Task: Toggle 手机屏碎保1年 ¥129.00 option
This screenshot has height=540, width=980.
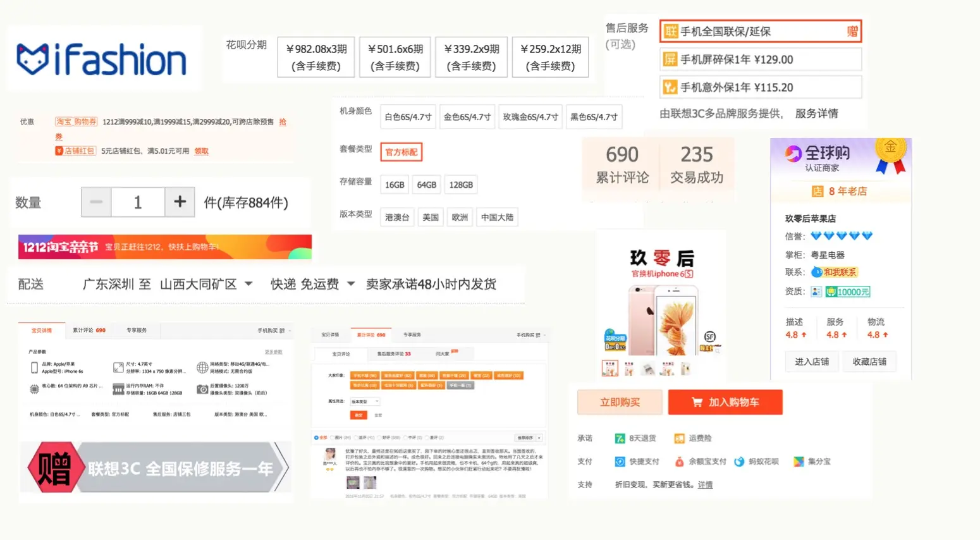Action: [761, 59]
